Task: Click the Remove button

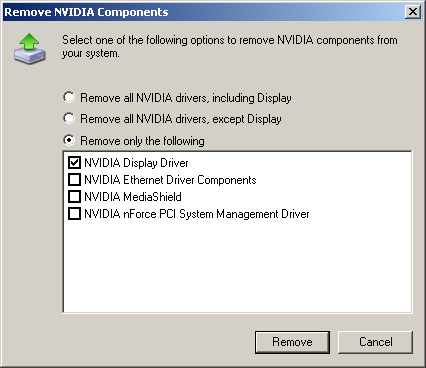Action: pyautogui.click(x=292, y=342)
